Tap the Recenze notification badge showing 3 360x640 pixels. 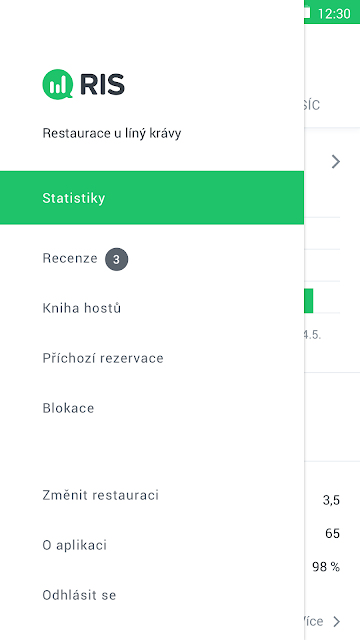(x=116, y=260)
